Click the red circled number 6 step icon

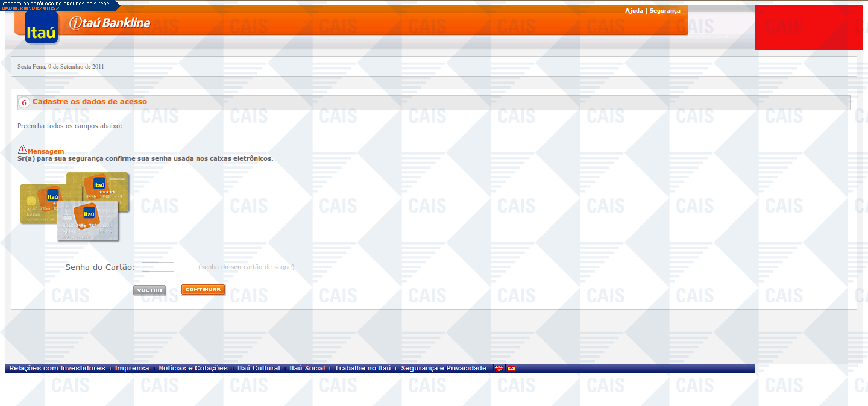tap(24, 102)
